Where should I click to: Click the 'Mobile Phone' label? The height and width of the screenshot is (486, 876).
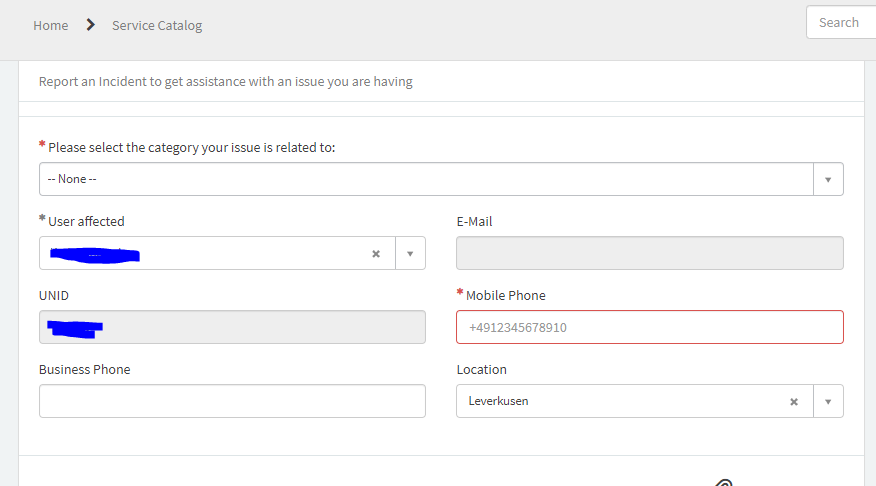pos(506,296)
